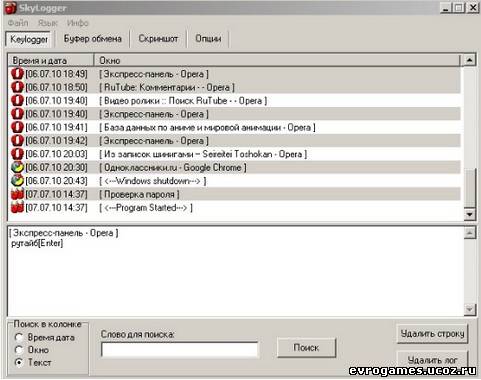
Task: Click log list scrollbar down arrow
Action: coord(469,214)
